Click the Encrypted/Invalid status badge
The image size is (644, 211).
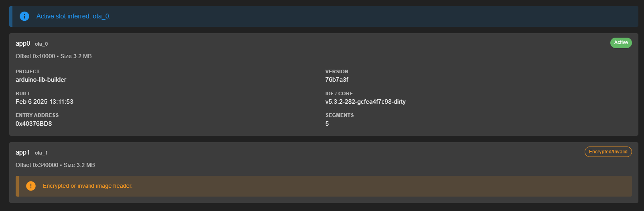coord(608,152)
